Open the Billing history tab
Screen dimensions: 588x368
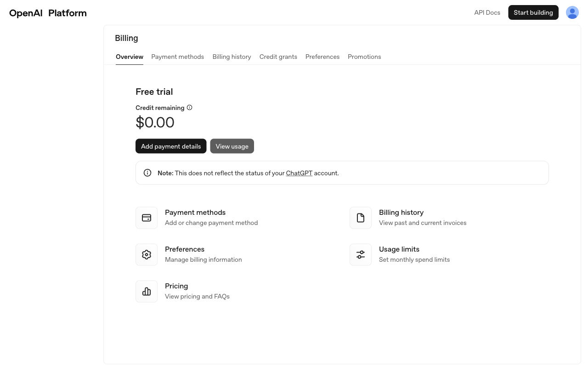click(232, 57)
